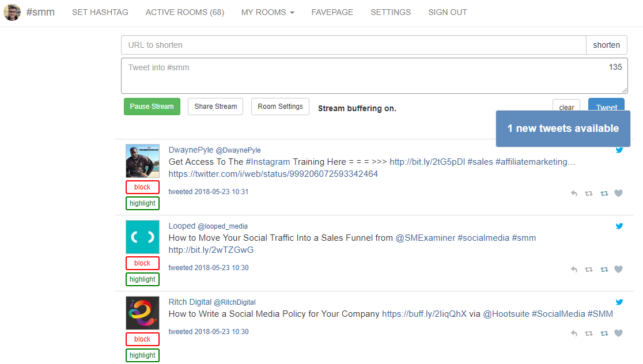This screenshot has height=364, width=643.
Task: Click Ritch Digital profile thumbnail
Action: tap(142, 313)
